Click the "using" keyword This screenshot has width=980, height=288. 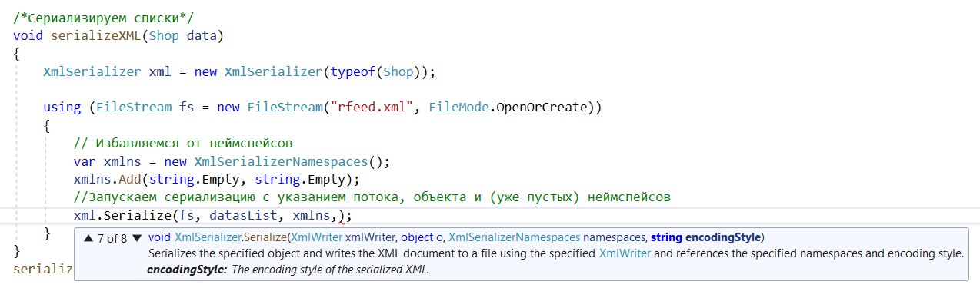62,107
